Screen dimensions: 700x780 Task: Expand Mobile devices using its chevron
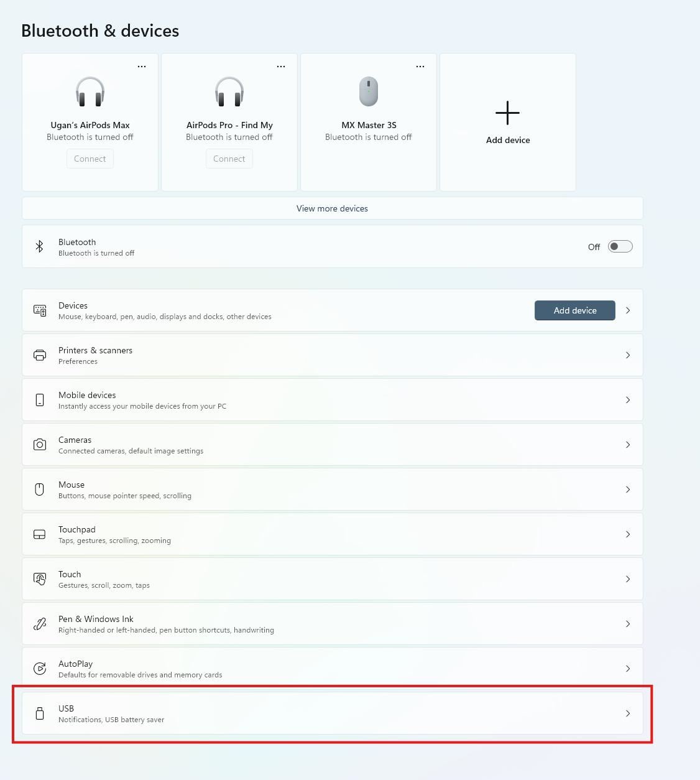(x=628, y=400)
